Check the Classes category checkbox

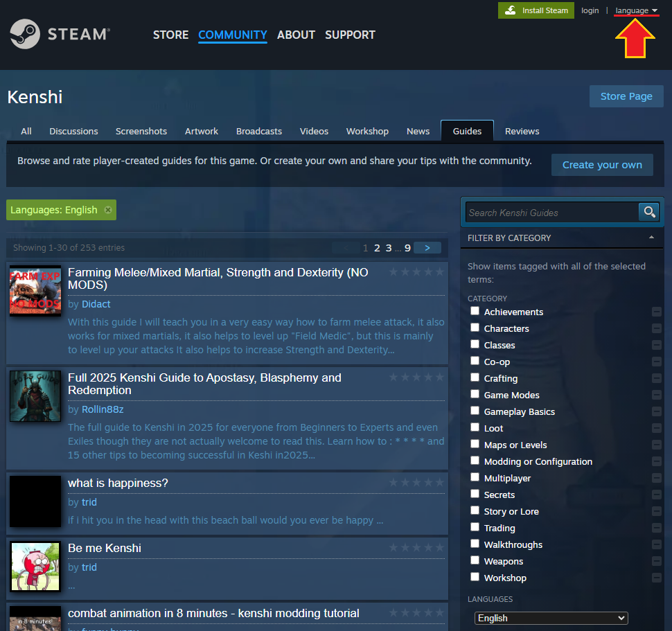click(475, 344)
